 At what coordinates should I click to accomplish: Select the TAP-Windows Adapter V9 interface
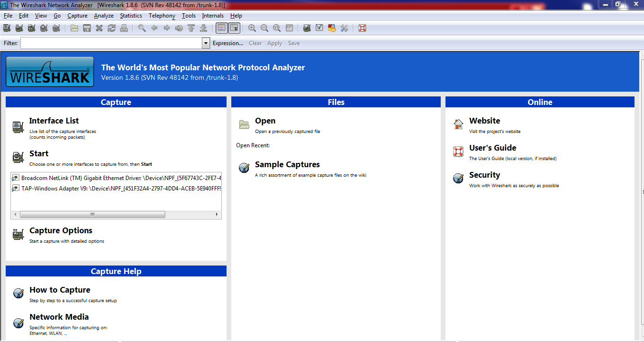point(116,188)
